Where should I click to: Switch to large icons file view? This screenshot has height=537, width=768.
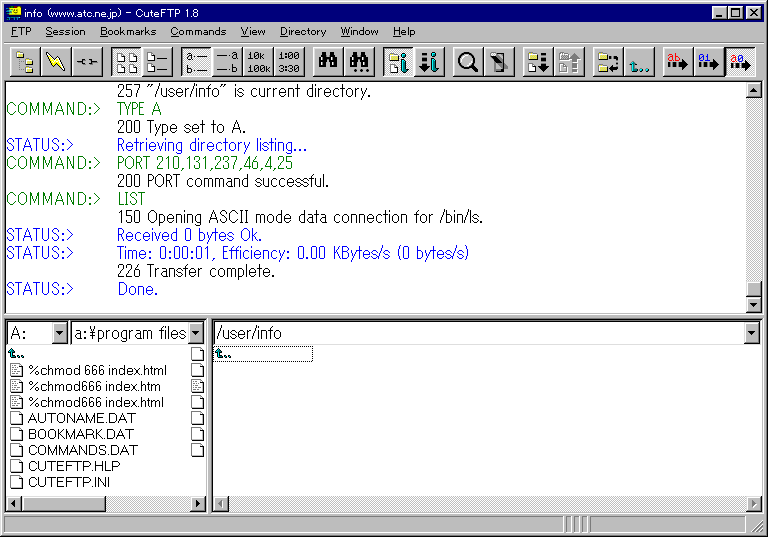pyautogui.click(x=127, y=62)
